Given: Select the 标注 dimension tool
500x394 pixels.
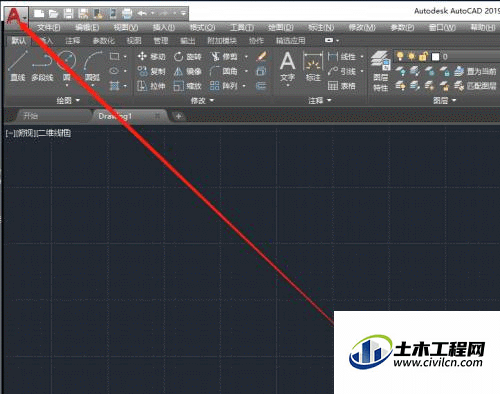Looking at the screenshot, I should (313, 67).
